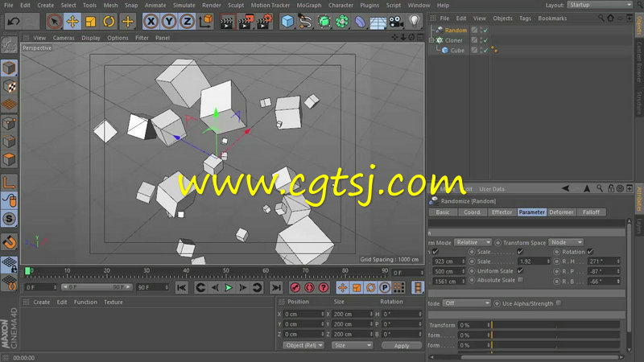Click the R.H 271 rotation field
Image resolution: width=644 pixels, height=362 pixels.
tap(603, 261)
